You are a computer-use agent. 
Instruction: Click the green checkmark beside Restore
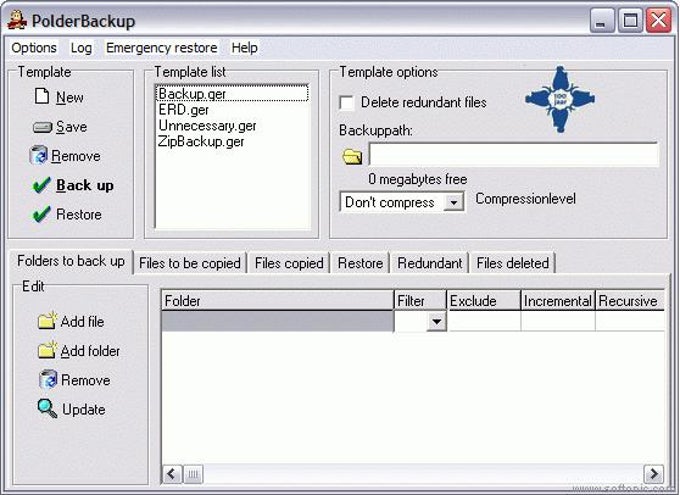42,214
